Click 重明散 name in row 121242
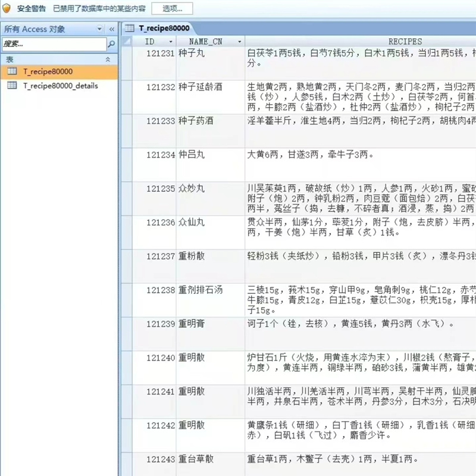The height and width of the screenshot is (476, 476). click(x=211, y=436)
